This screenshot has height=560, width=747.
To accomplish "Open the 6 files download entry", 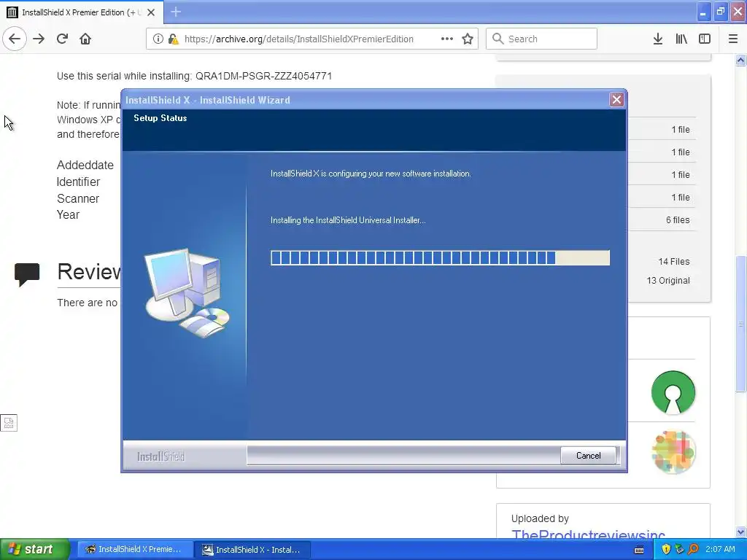I will (x=678, y=220).
